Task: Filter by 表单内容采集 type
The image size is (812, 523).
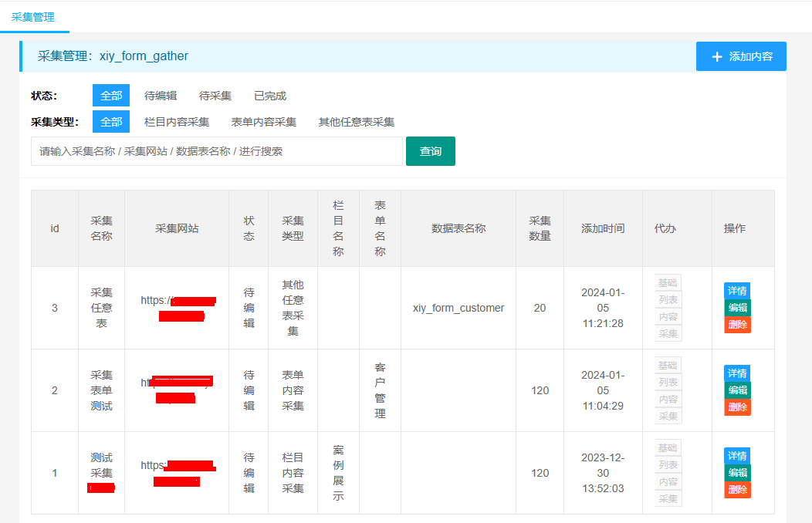Action: tap(264, 122)
